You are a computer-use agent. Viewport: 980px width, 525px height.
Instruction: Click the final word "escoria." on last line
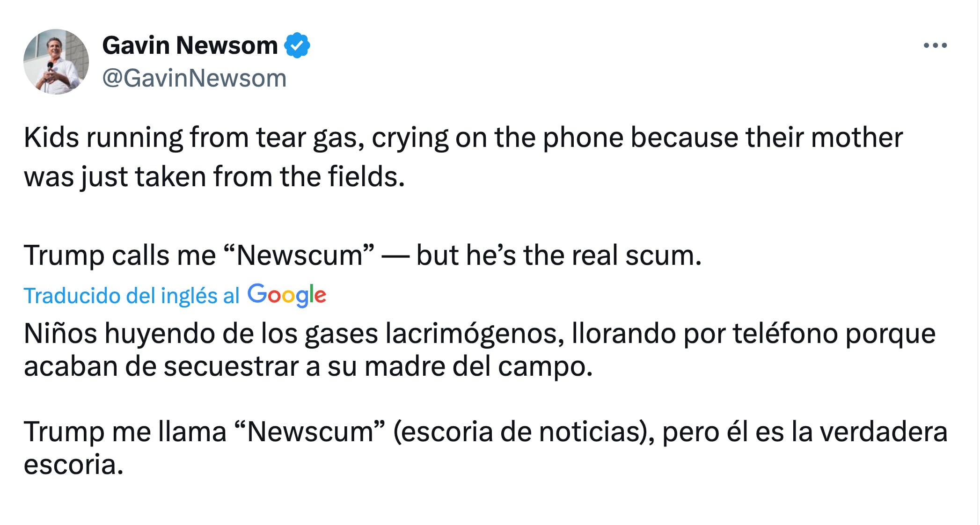(x=73, y=464)
